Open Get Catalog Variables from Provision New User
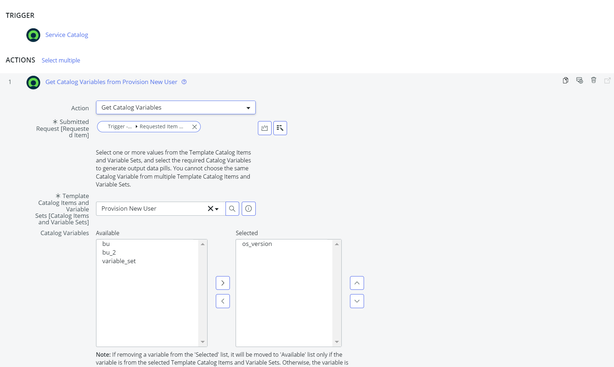This screenshot has width=614, height=367. click(111, 82)
